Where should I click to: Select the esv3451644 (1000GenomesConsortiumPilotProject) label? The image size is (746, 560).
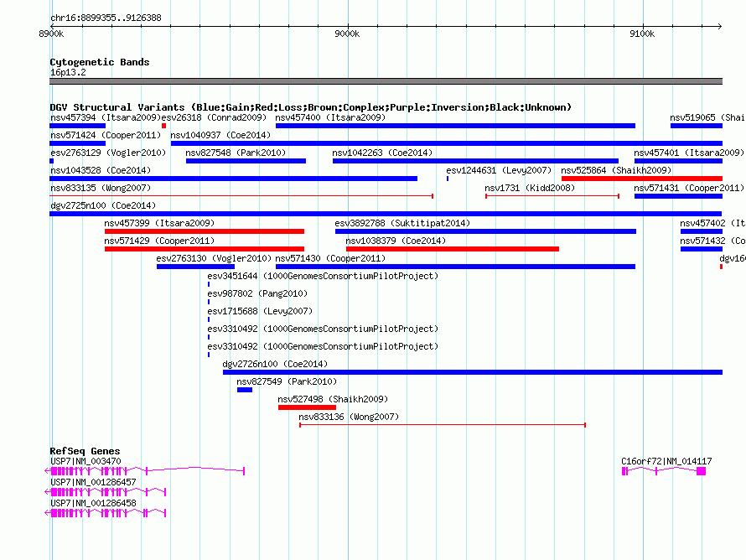[323, 276]
